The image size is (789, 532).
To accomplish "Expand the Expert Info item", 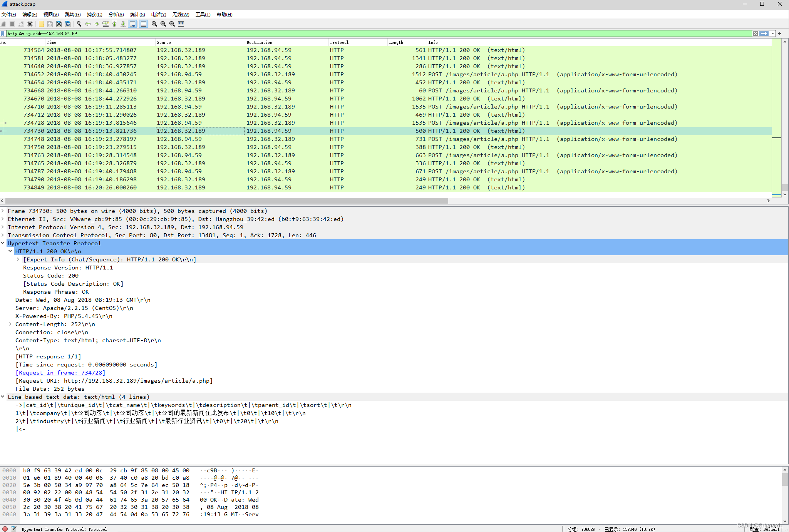I will tap(18, 259).
